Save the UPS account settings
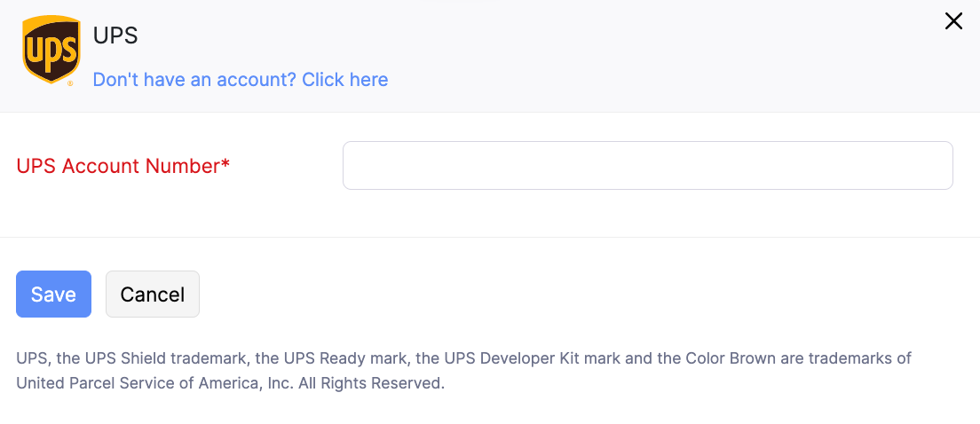The height and width of the screenshot is (424, 980). coord(53,294)
